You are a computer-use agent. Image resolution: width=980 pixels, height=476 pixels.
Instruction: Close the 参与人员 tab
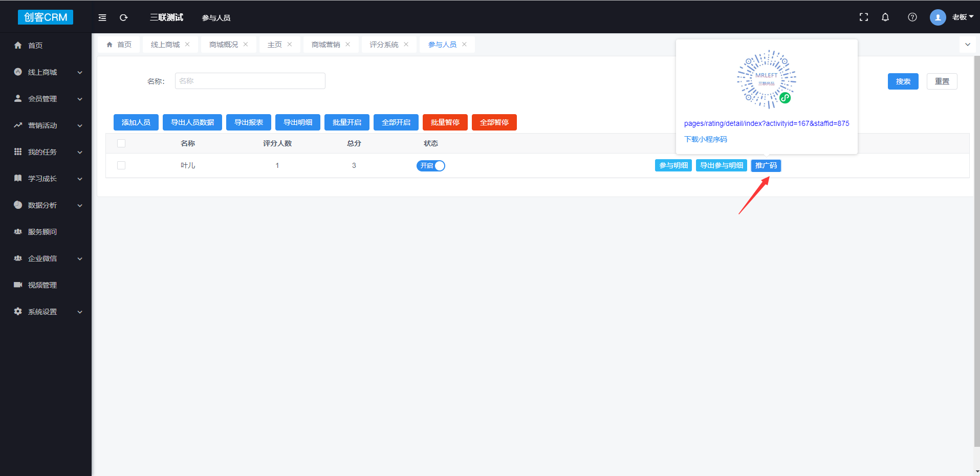click(465, 45)
